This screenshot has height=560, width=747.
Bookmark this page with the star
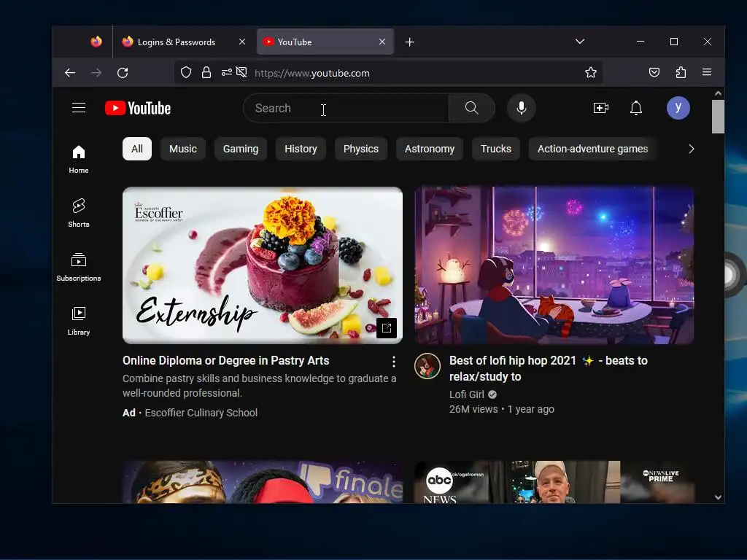pyautogui.click(x=591, y=72)
